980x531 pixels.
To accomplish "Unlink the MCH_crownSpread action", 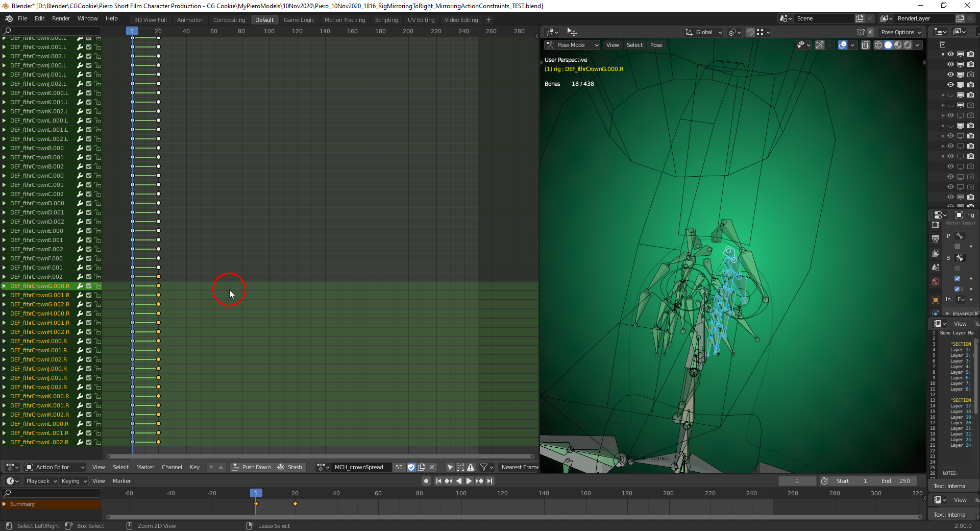I will click(432, 467).
